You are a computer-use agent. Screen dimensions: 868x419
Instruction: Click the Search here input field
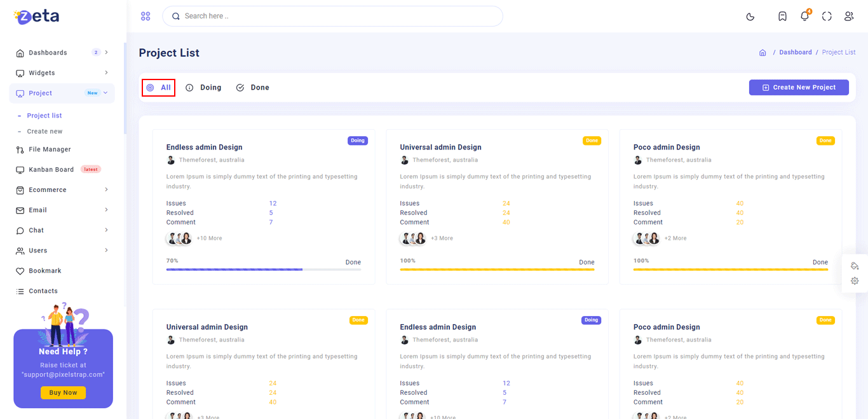tap(332, 17)
